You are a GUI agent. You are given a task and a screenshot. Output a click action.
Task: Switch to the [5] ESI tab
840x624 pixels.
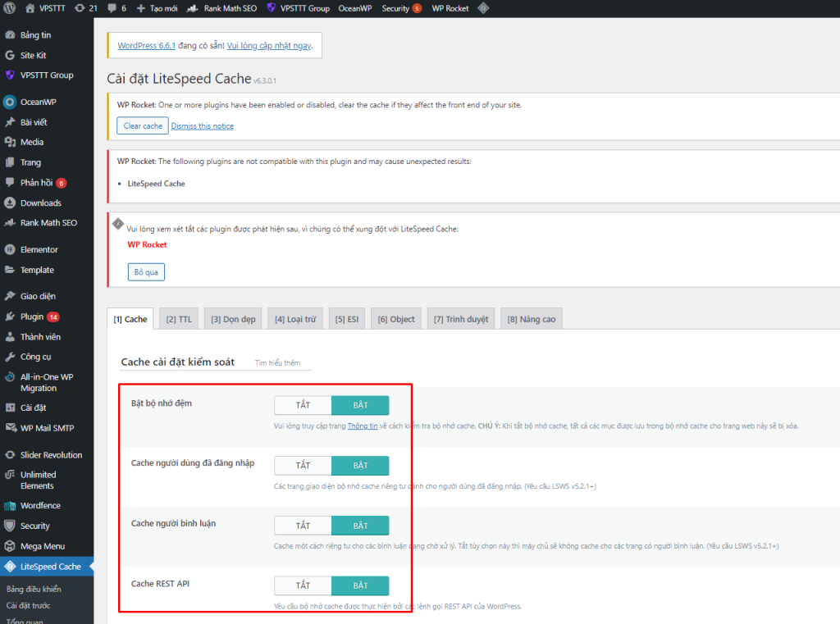[347, 319]
